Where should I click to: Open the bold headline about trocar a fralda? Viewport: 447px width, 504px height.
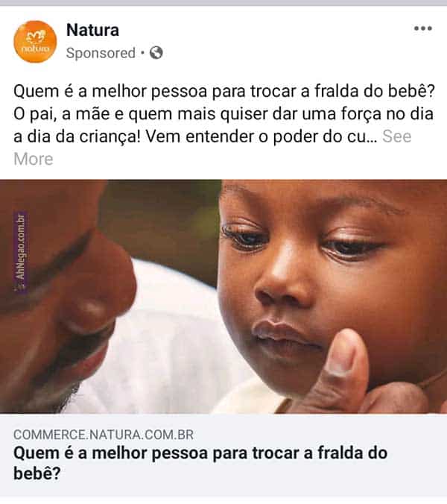pos(200,463)
